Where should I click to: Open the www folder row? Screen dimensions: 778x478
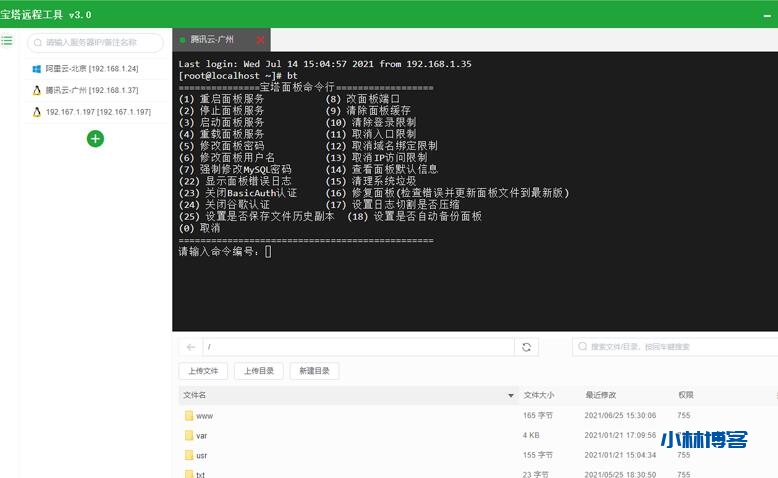click(x=478, y=415)
